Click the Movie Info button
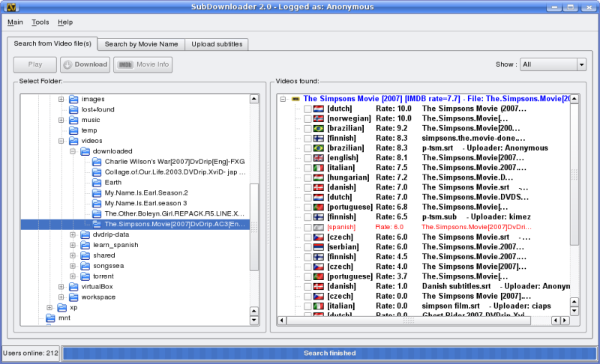The height and width of the screenshot is (364, 600). pos(143,64)
